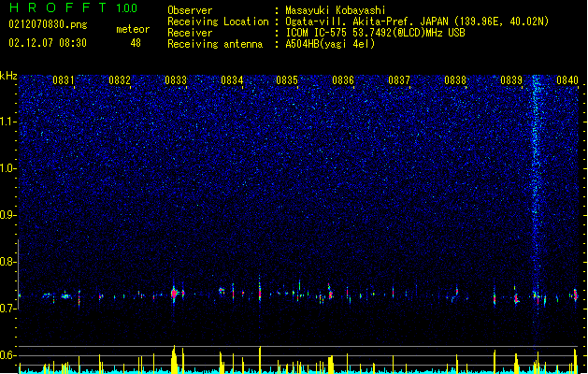Click the 0831 time marker
588x374 pixels.
coord(64,80)
